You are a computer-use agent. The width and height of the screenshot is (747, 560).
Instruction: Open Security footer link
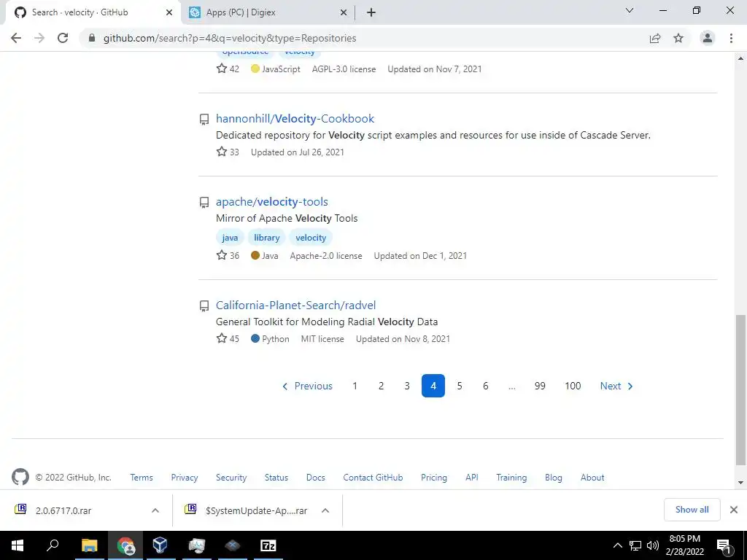pyautogui.click(x=231, y=477)
